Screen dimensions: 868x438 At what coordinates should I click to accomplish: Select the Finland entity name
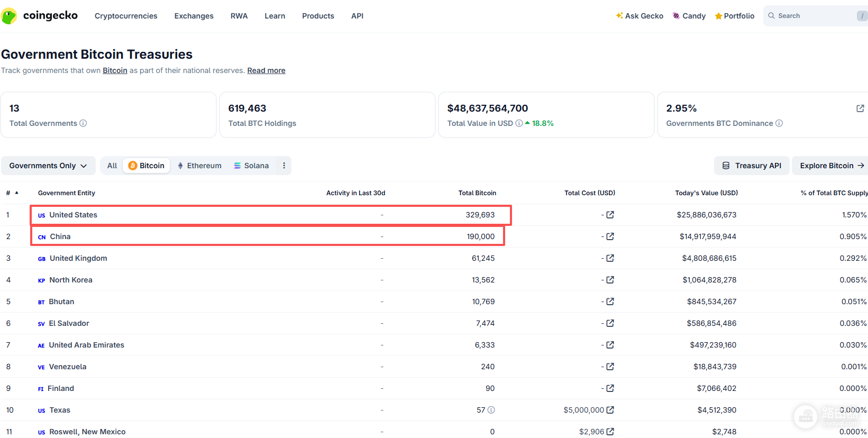61,388
